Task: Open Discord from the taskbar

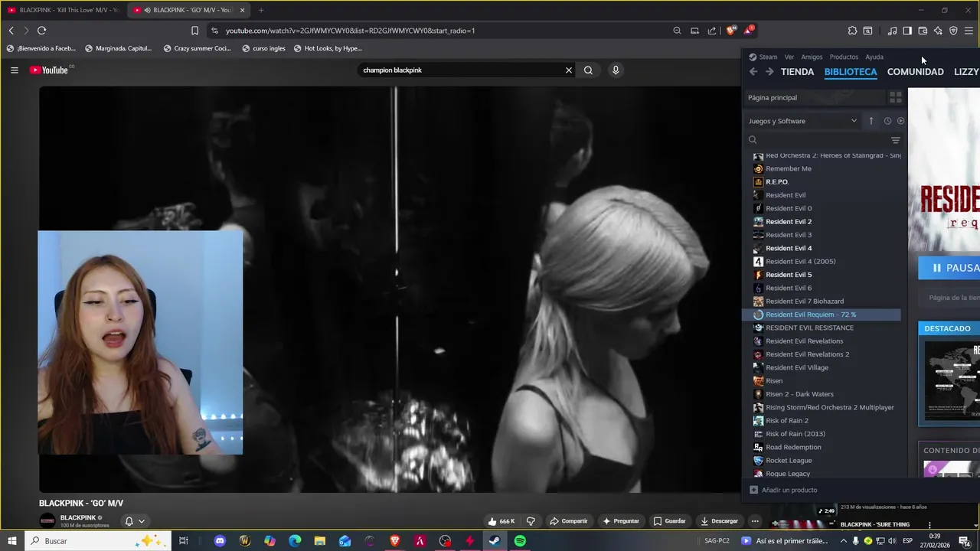Action: [x=220, y=541]
